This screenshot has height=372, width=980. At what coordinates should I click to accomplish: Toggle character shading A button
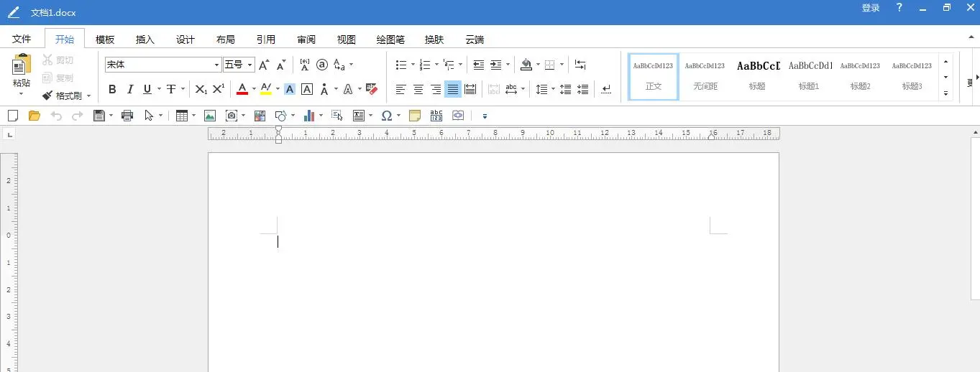(x=290, y=89)
